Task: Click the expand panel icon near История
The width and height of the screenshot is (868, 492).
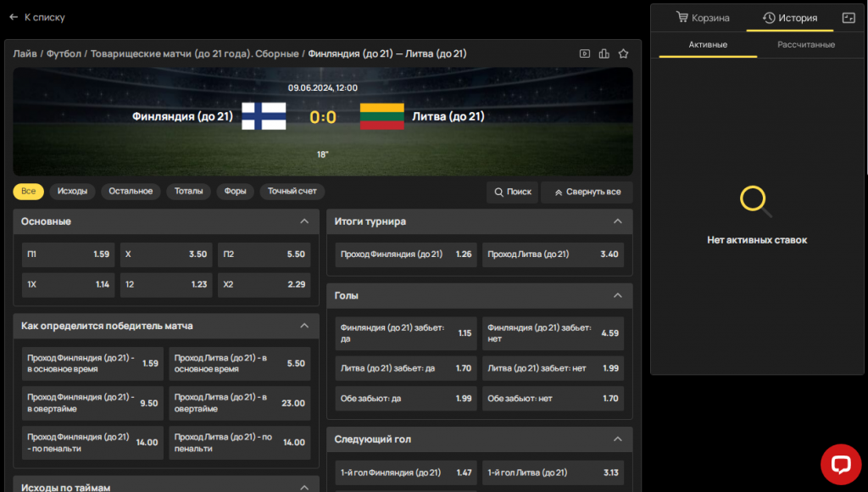Action: pyautogui.click(x=849, y=18)
